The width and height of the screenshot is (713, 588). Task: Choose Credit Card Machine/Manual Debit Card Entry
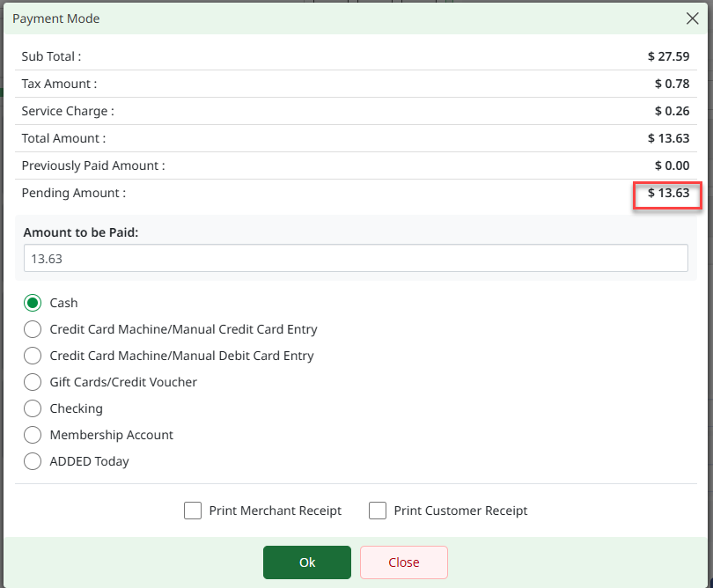pyautogui.click(x=33, y=356)
